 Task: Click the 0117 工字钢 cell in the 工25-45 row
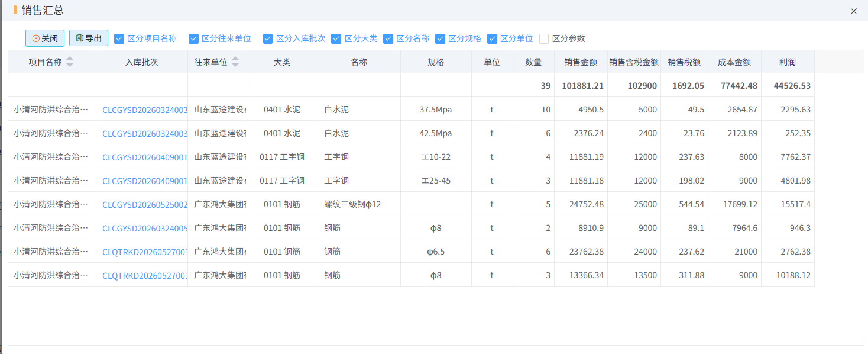[x=282, y=181]
